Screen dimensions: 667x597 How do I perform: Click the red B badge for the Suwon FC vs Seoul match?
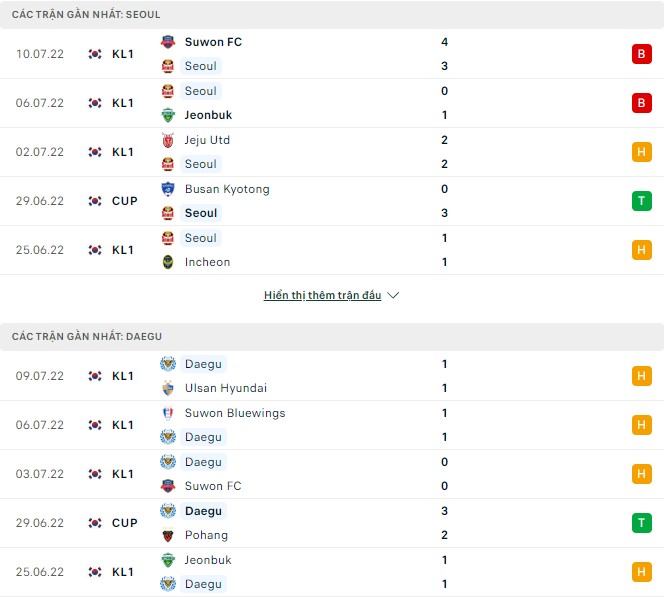[x=641, y=54]
